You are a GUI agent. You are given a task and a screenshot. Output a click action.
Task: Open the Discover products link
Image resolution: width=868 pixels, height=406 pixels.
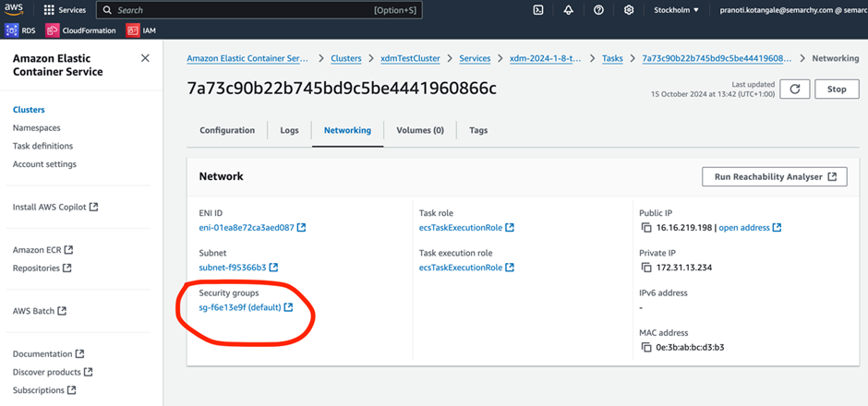pos(53,372)
